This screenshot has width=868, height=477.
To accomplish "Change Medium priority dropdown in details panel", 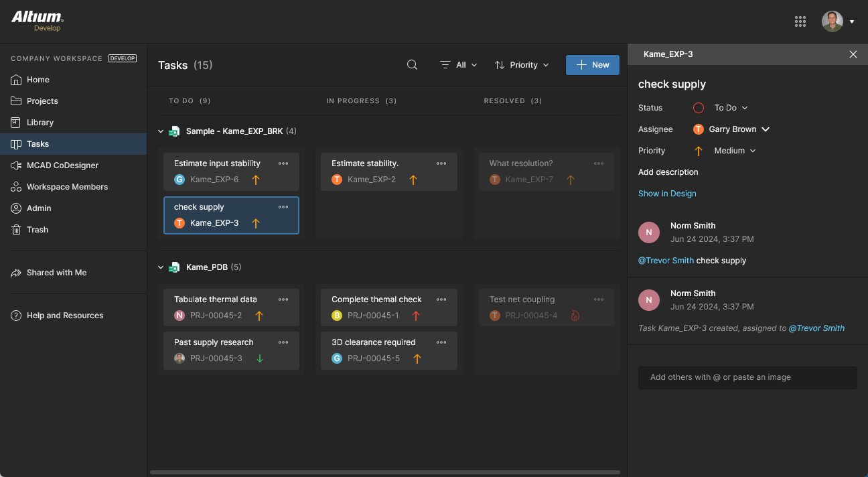I will tap(735, 151).
